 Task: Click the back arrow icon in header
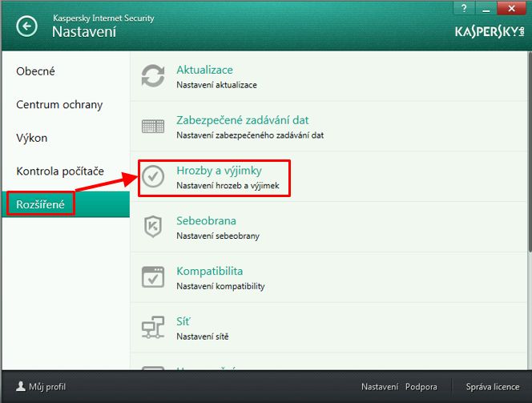[26, 26]
